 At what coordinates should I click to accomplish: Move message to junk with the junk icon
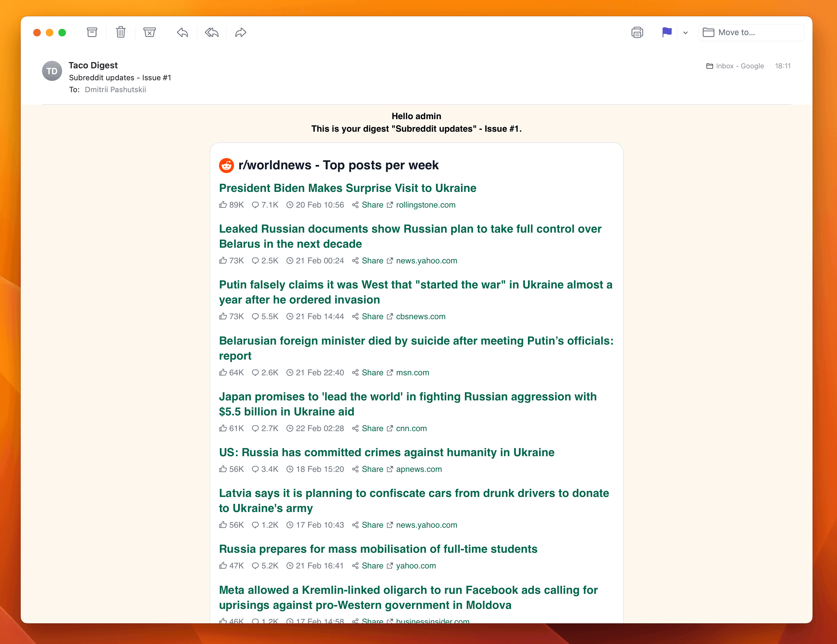[x=149, y=32]
